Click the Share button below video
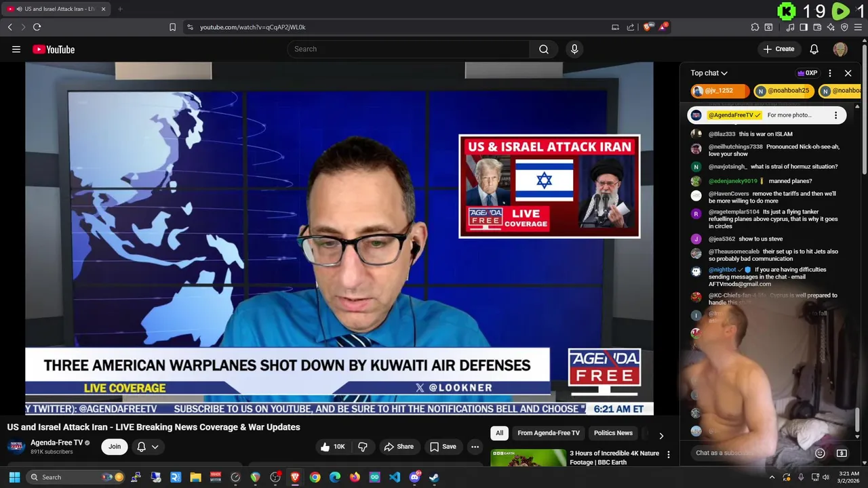The width and height of the screenshot is (868, 488). pyautogui.click(x=399, y=447)
